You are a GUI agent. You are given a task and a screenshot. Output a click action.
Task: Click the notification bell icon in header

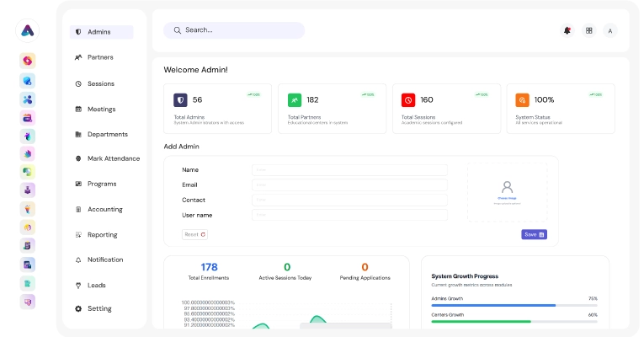pos(567,30)
